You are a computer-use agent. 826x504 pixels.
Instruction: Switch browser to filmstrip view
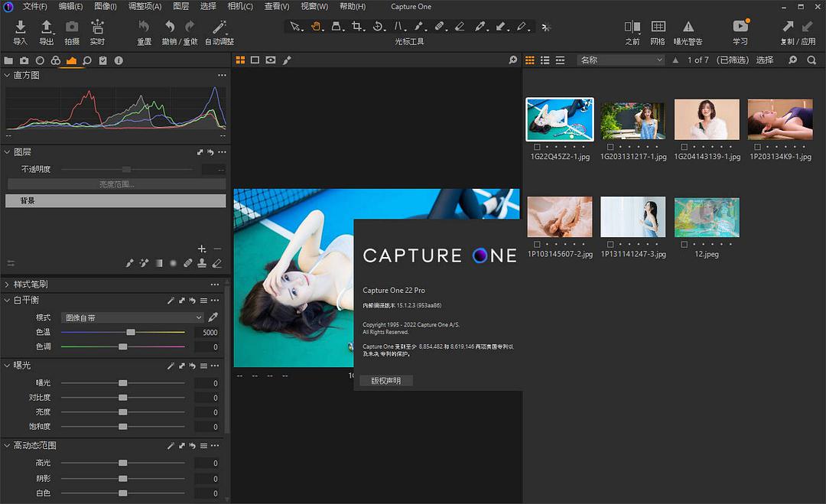pyautogui.click(x=560, y=60)
